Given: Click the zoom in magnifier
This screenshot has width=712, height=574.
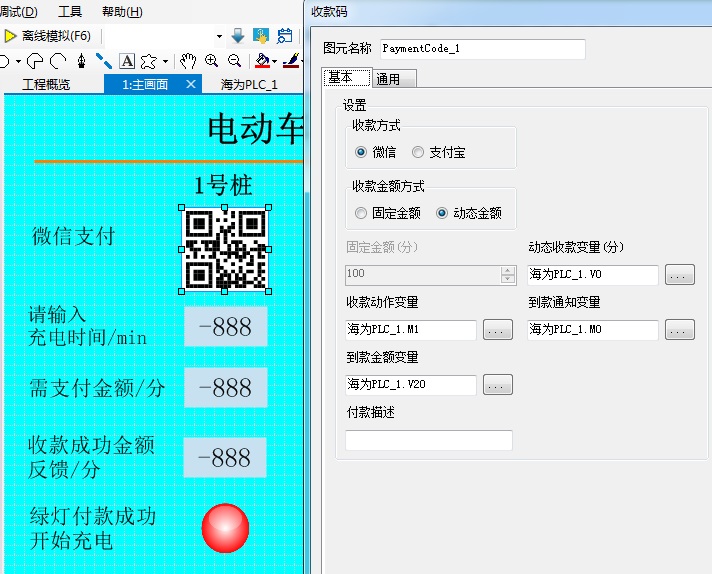Looking at the screenshot, I should tap(212, 61).
